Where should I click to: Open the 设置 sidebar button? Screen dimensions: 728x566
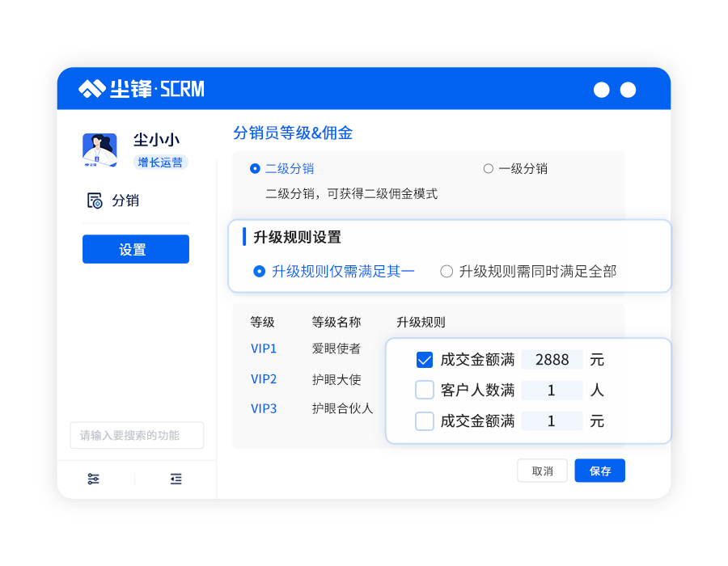(136, 249)
